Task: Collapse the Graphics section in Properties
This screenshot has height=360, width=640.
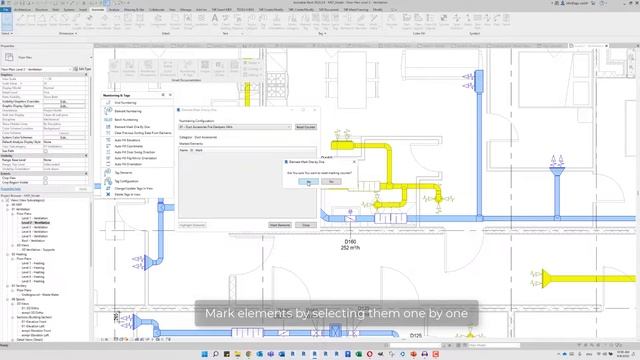Action: point(86,75)
